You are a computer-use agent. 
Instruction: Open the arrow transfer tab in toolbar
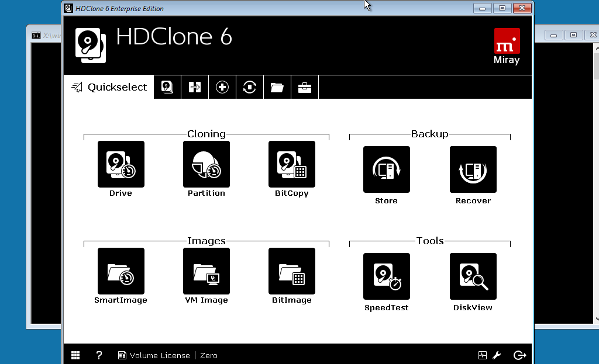click(x=195, y=87)
